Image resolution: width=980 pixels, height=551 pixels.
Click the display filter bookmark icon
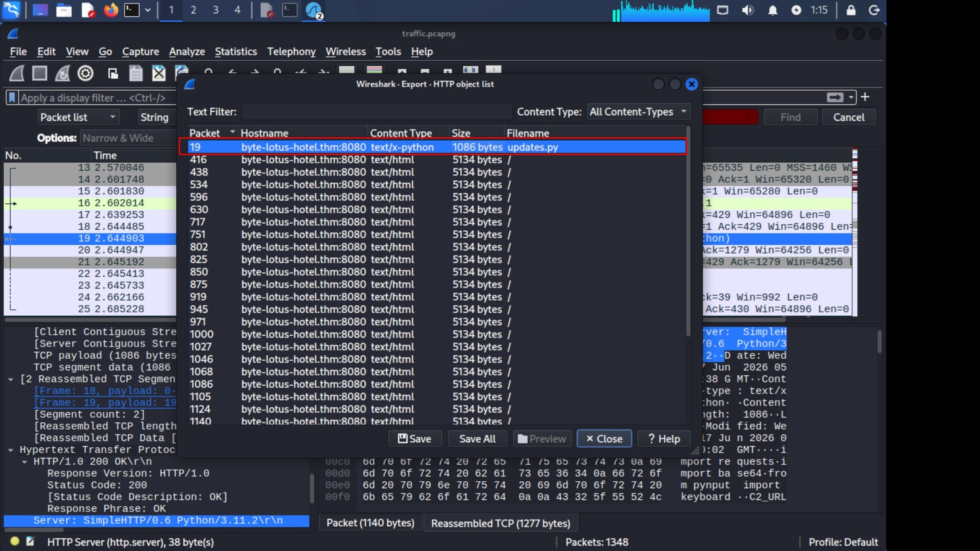[x=12, y=97]
